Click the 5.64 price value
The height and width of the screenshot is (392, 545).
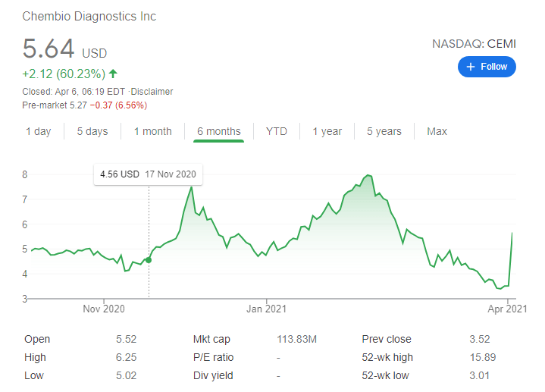point(49,49)
